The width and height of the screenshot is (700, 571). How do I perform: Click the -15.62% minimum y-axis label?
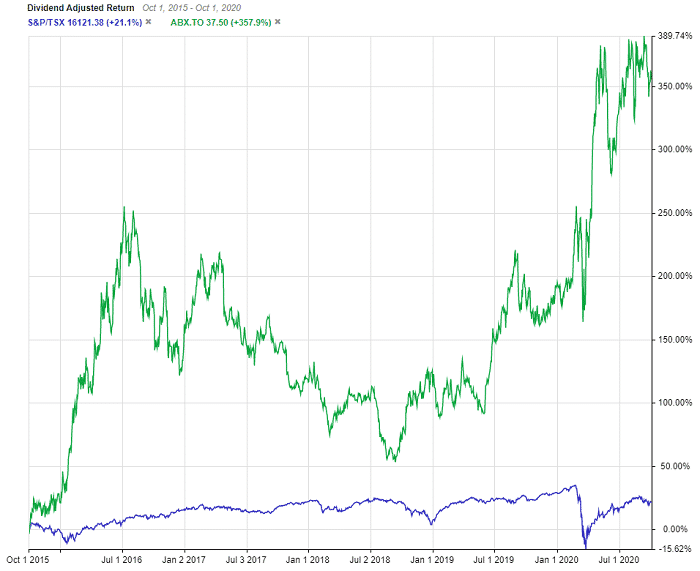coord(676,548)
